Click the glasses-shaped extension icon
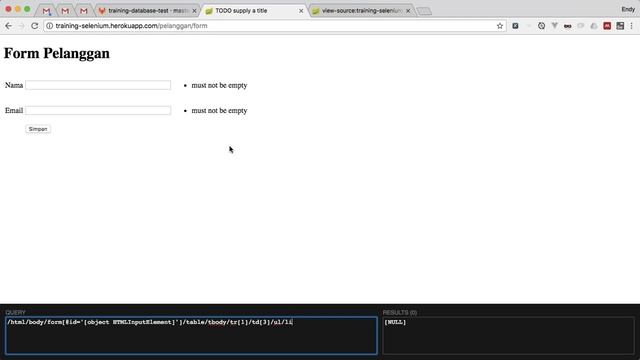 click(x=567, y=26)
